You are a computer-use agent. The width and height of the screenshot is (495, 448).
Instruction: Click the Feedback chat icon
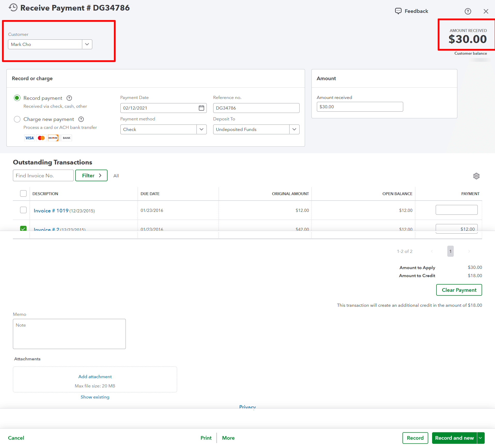[x=398, y=11]
